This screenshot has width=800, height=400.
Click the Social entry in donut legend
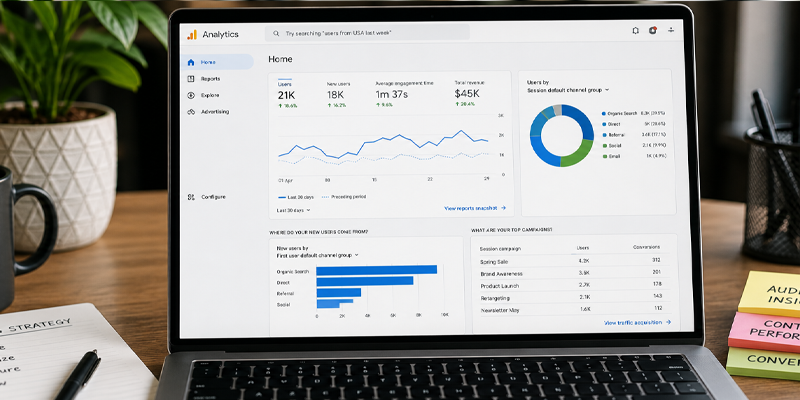[634, 145]
